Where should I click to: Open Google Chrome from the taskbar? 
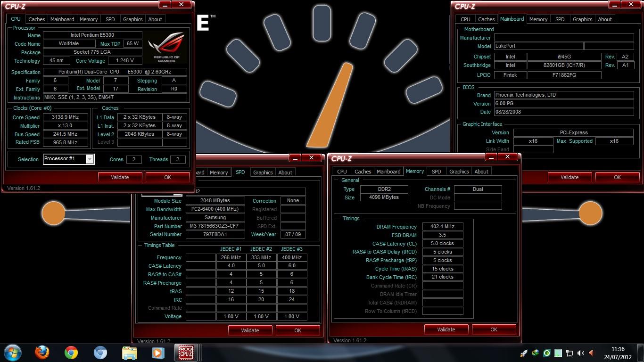[71, 353]
